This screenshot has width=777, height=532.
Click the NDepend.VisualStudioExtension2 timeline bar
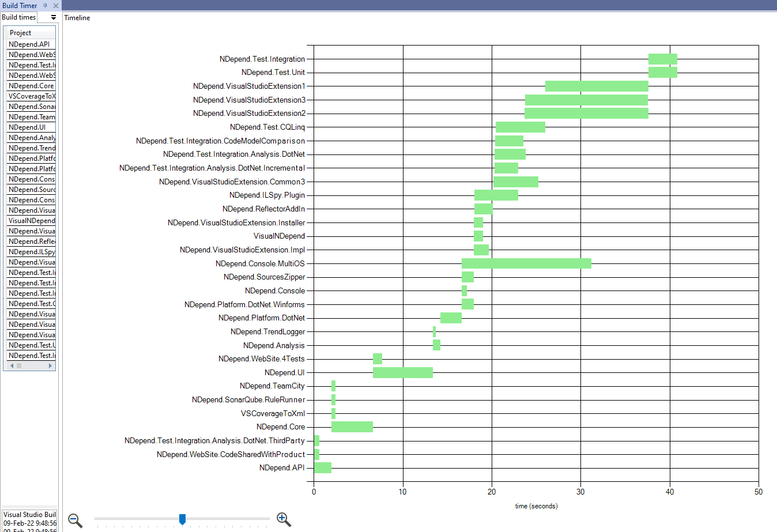tap(586, 113)
